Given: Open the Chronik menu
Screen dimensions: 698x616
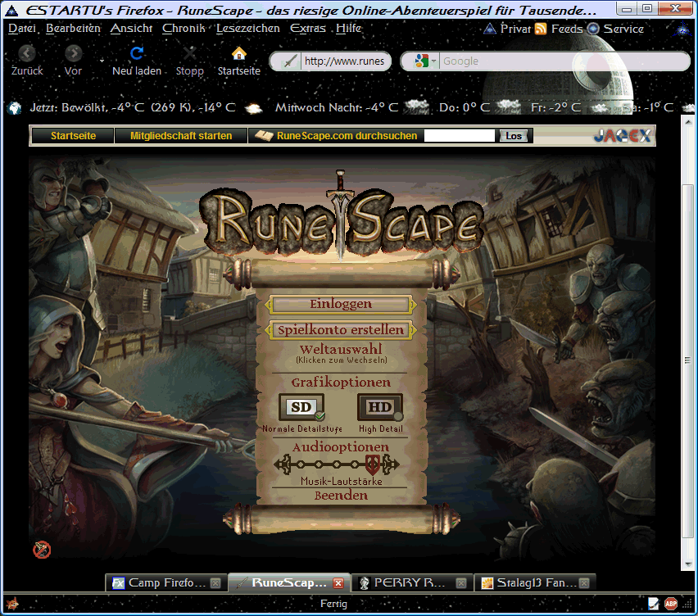Looking at the screenshot, I should click(184, 29).
